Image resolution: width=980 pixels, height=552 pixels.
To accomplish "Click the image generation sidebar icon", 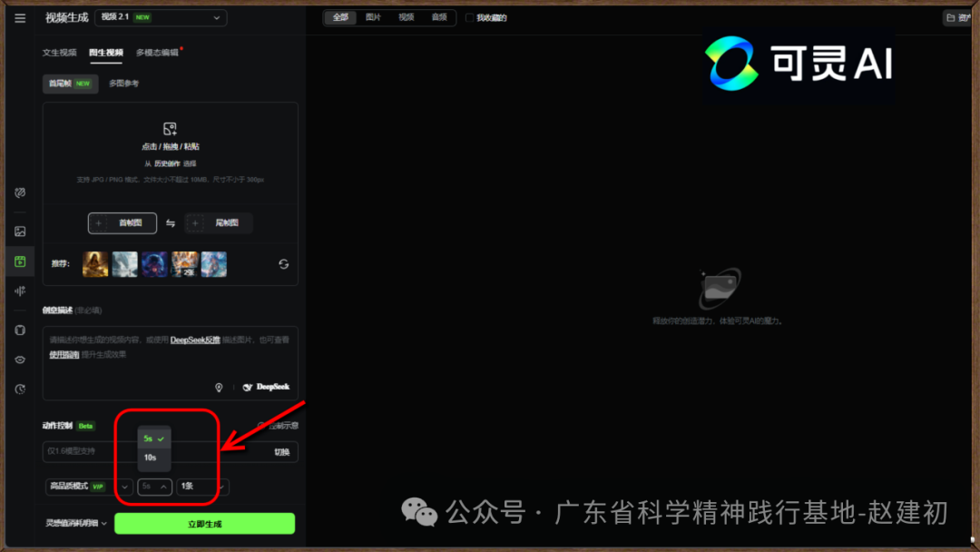I will point(20,232).
